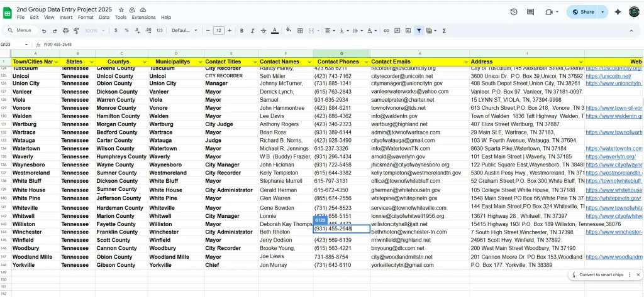Viewport: 644px width, 297px height.
Task: Open the Extensions menu
Action: click(x=143, y=18)
